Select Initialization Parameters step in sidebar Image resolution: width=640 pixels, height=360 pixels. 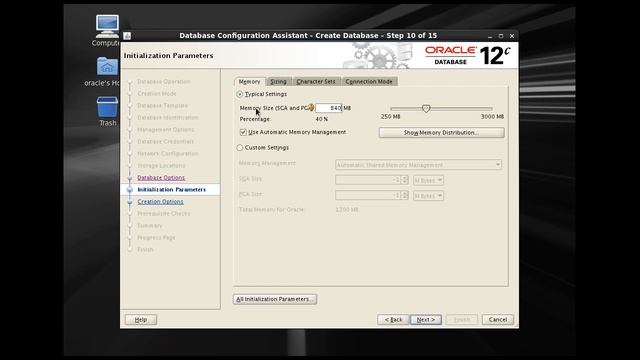(171, 190)
